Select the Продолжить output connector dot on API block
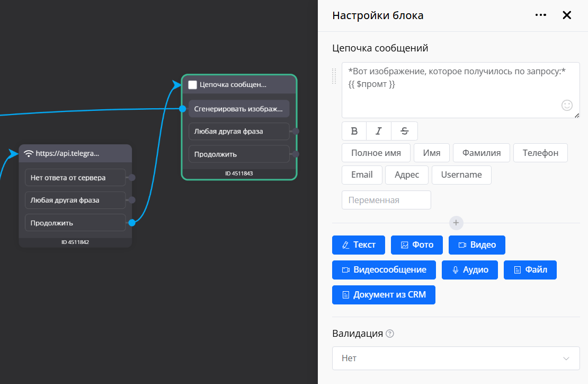 (x=132, y=223)
